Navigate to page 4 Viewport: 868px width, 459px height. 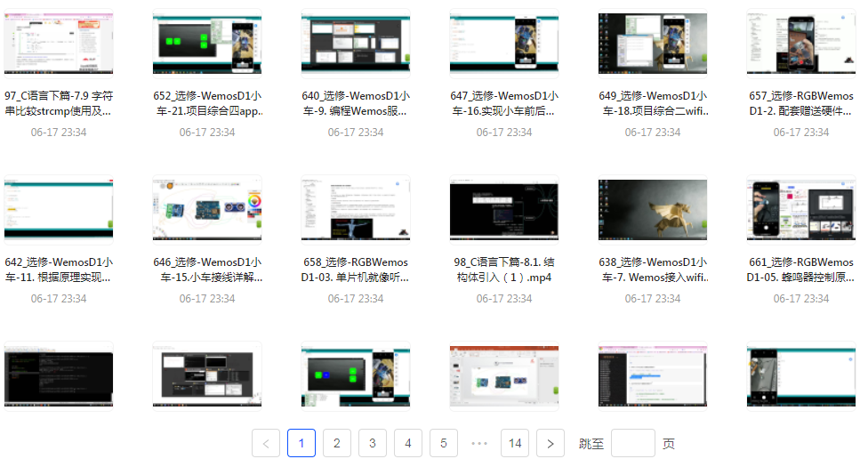[x=408, y=443]
